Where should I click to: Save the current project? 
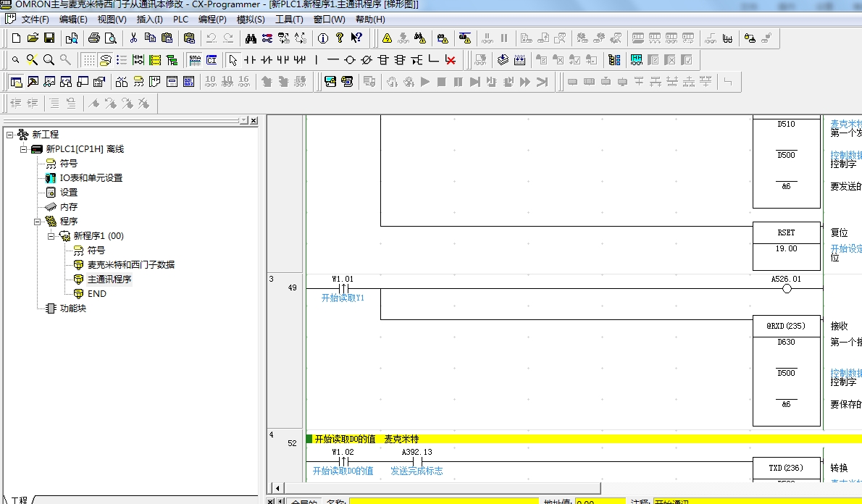49,38
